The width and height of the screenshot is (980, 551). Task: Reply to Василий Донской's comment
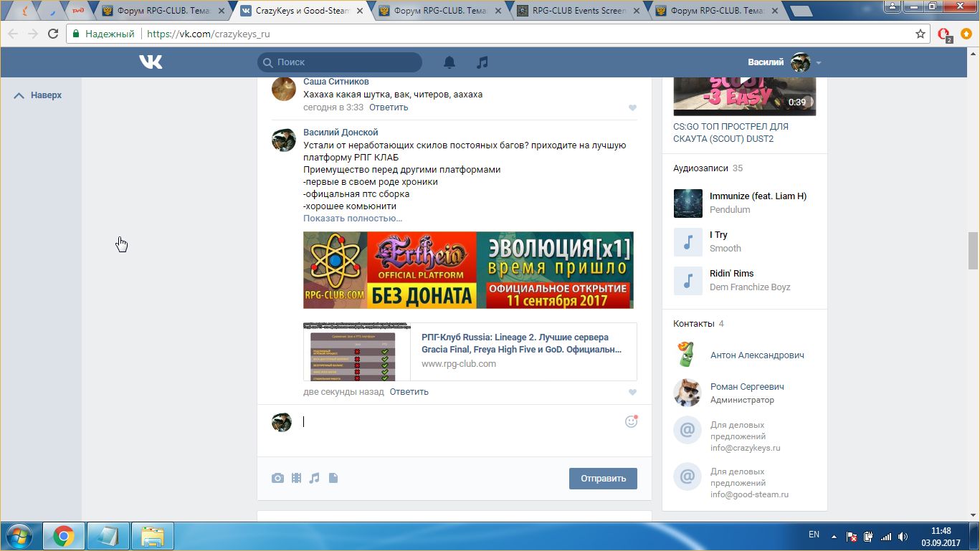409,392
